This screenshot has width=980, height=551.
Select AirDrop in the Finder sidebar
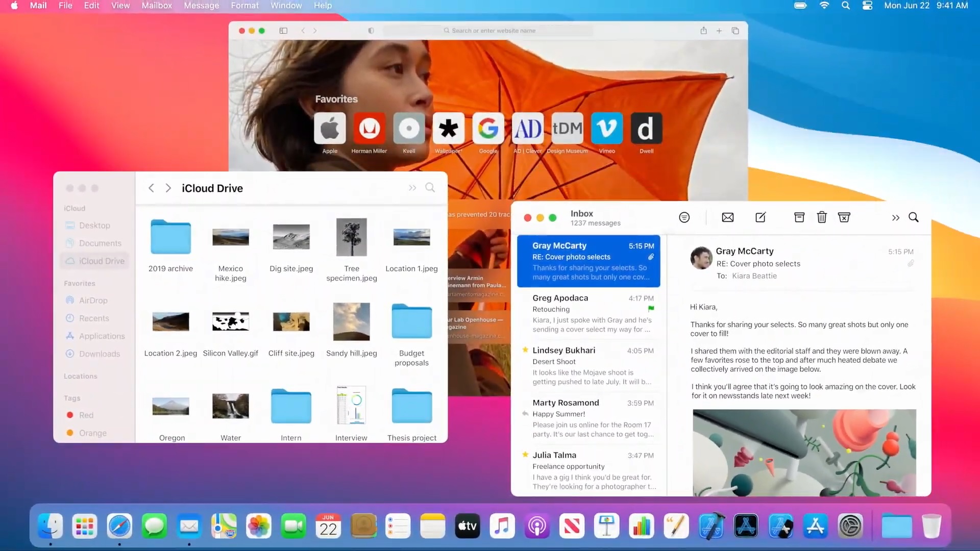pos(92,300)
